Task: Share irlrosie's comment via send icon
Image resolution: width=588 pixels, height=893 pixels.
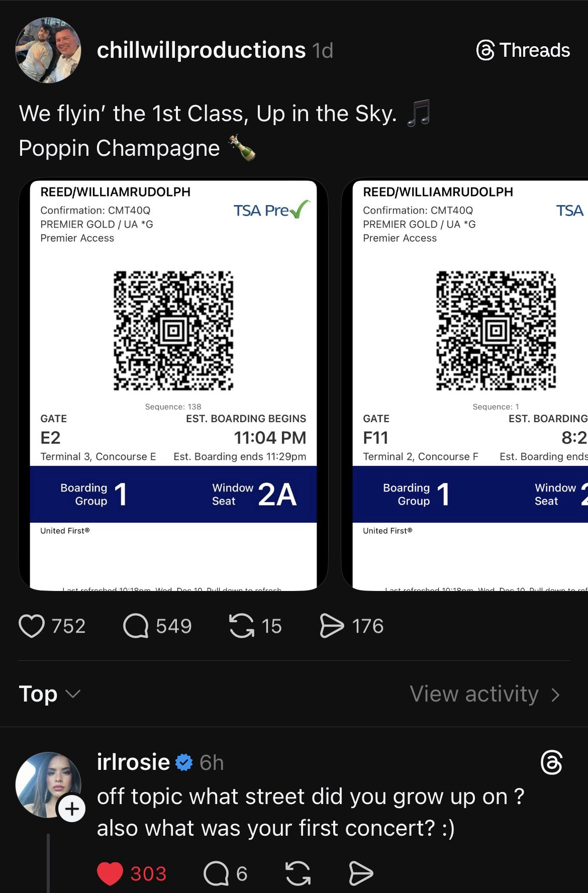Action: click(361, 873)
